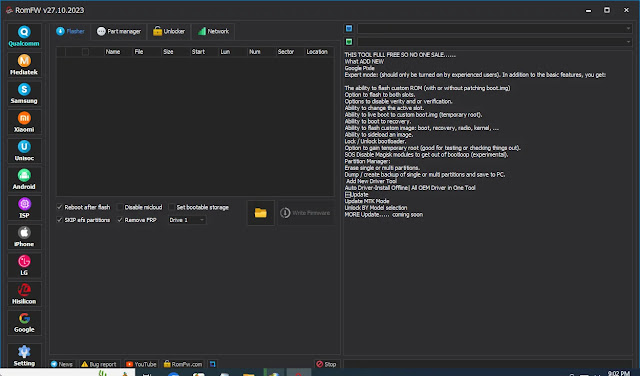
Task: Open the Network tab
Action: pyautogui.click(x=213, y=31)
